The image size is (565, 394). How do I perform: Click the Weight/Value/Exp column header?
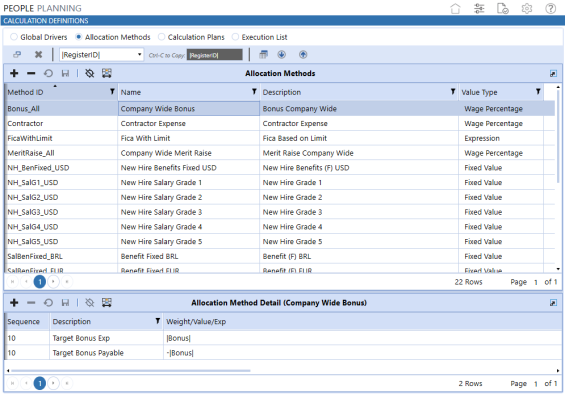(196, 322)
